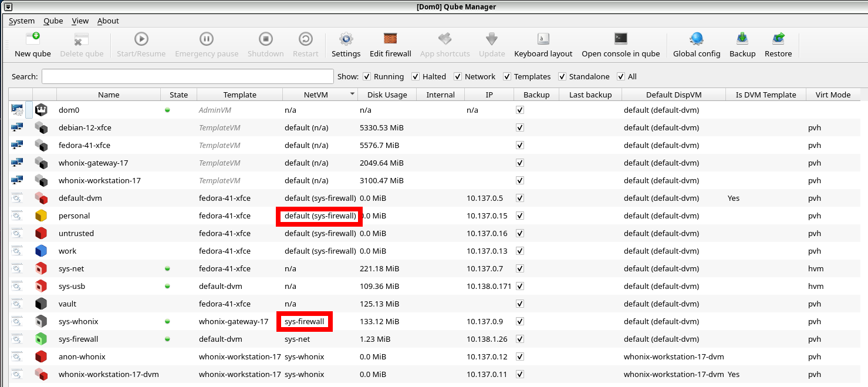Sort by the State column header
The height and width of the screenshot is (387, 868).
coord(179,95)
